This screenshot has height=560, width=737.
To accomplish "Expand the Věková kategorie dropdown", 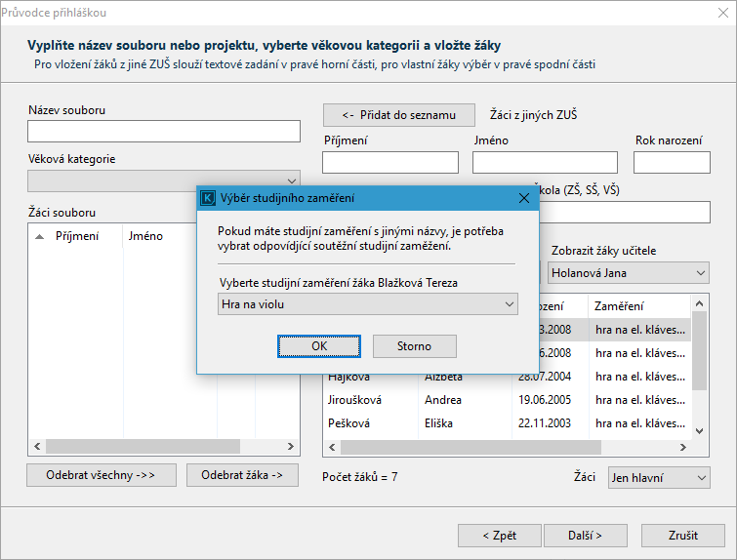I will point(163,180).
